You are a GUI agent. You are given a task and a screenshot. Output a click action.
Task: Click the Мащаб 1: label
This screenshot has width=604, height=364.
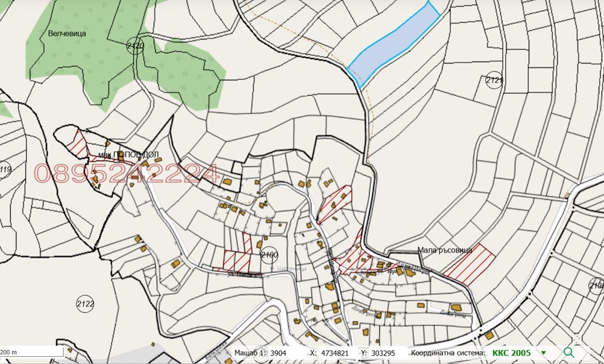click(250, 353)
